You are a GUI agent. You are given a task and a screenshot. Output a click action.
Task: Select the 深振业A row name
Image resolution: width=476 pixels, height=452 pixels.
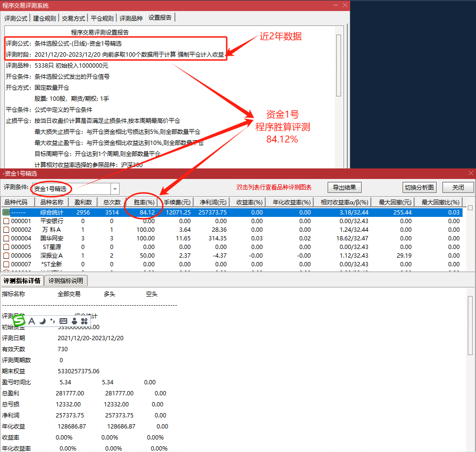[x=51, y=255]
